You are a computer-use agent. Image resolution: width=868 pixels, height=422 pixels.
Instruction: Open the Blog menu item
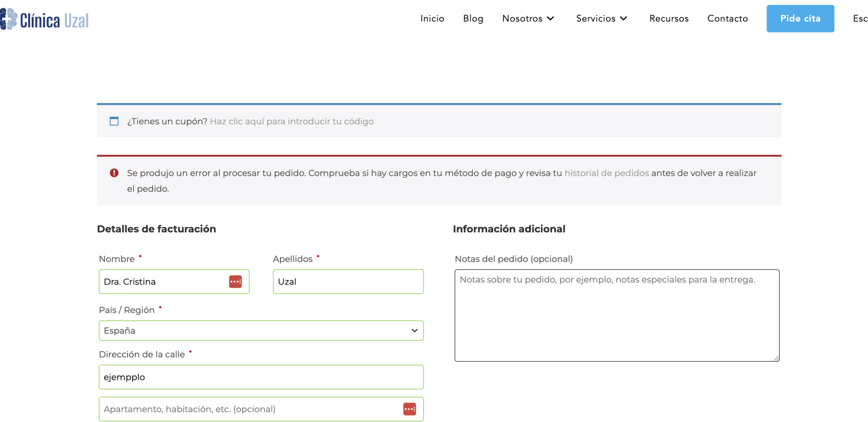[473, 18]
